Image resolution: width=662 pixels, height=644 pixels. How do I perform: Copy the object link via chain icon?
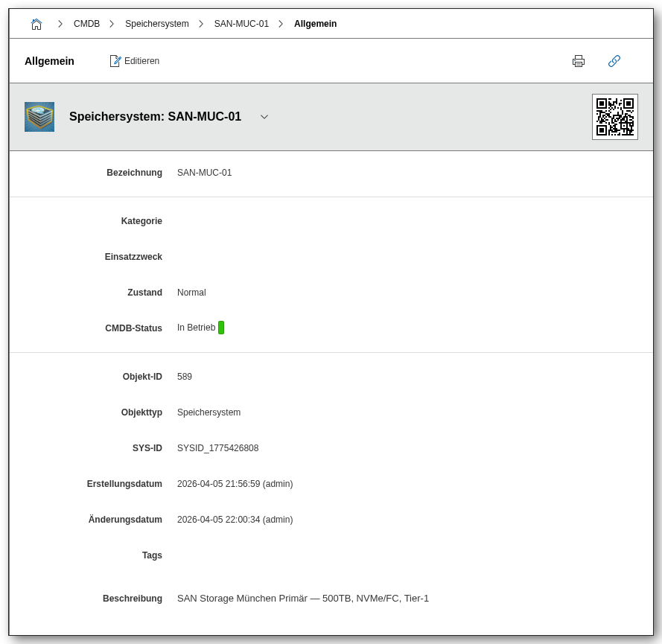pyautogui.click(x=614, y=61)
